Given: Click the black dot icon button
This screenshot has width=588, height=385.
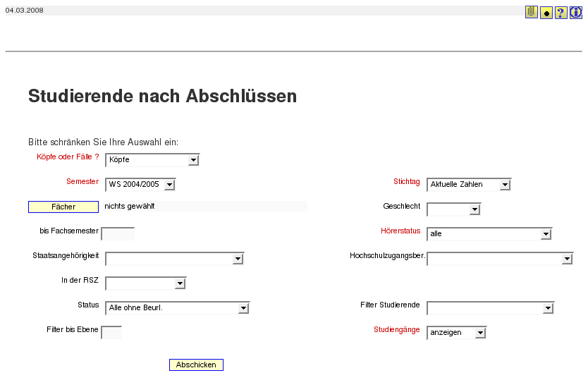Looking at the screenshot, I should 546,13.
